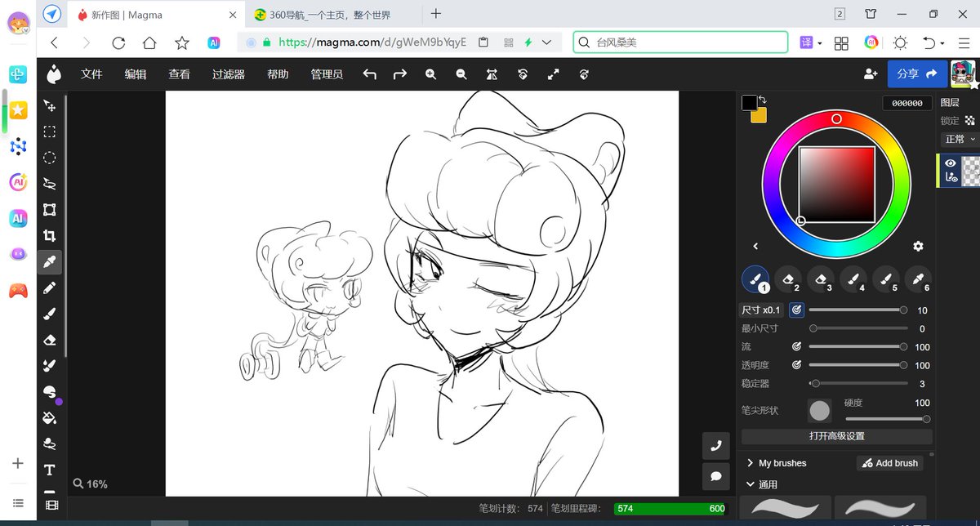Toggle the timeline filmstrip icon

click(52, 506)
